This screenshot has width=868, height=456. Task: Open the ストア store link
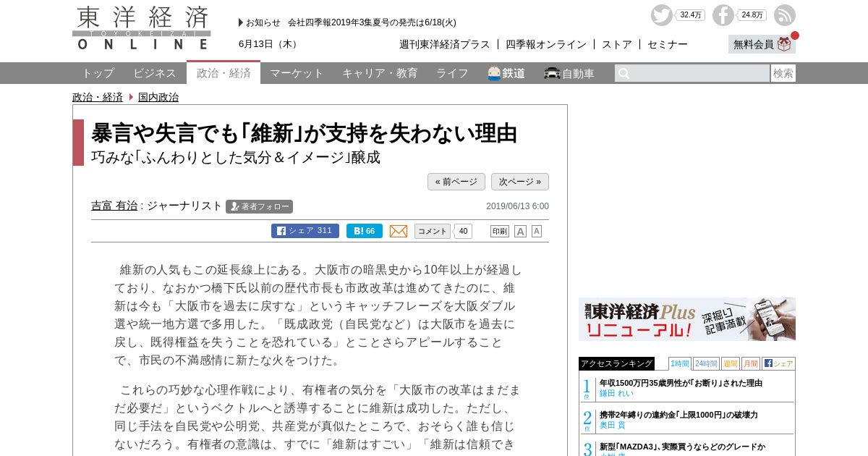pyautogui.click(x=617, y=44)
